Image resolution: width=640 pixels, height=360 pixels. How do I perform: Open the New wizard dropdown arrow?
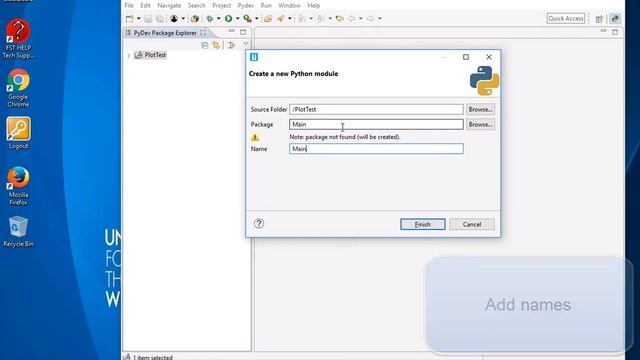(139, 18)
